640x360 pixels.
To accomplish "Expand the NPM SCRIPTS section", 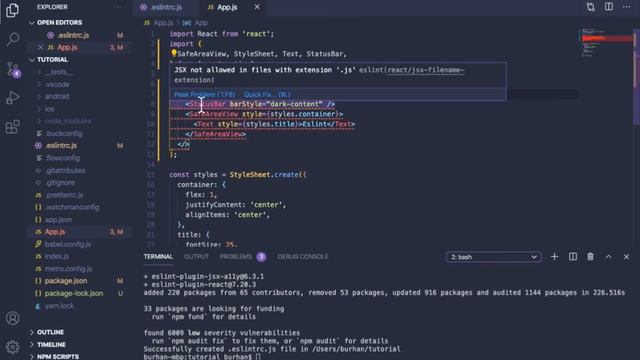I will click(x=58, y=356).
